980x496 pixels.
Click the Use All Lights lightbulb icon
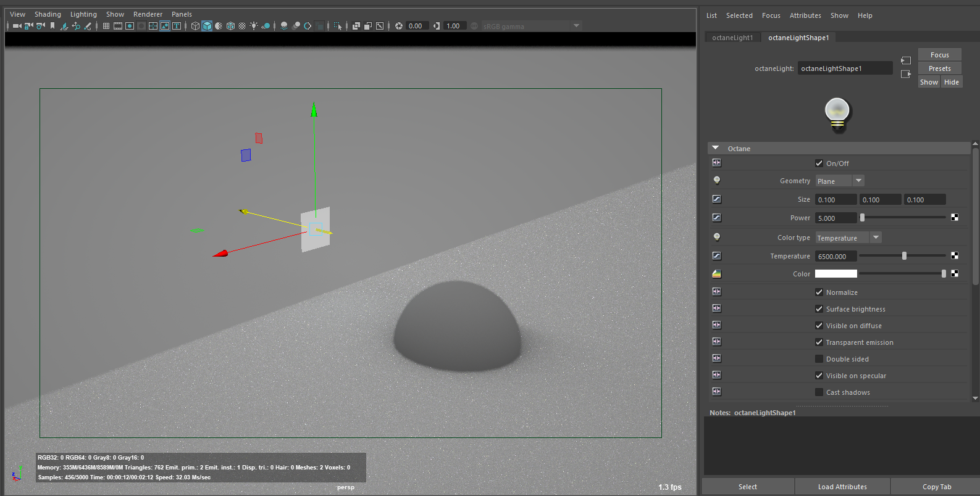254,26
